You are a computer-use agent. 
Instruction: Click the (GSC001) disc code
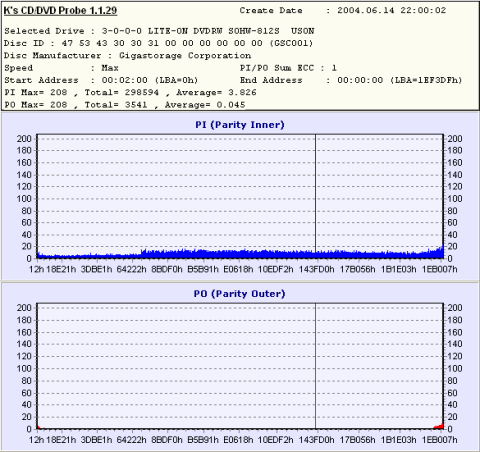[291, 43]
